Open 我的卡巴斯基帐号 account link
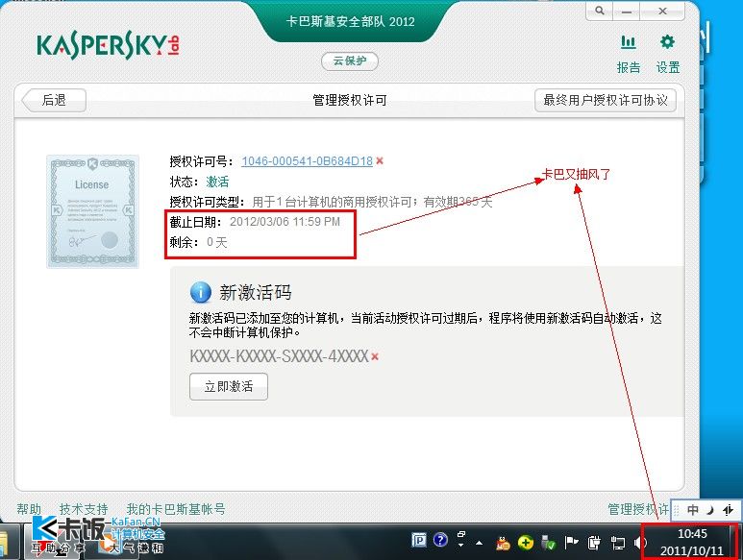Screen dimensions: 743x560 [x=176, y=509]
